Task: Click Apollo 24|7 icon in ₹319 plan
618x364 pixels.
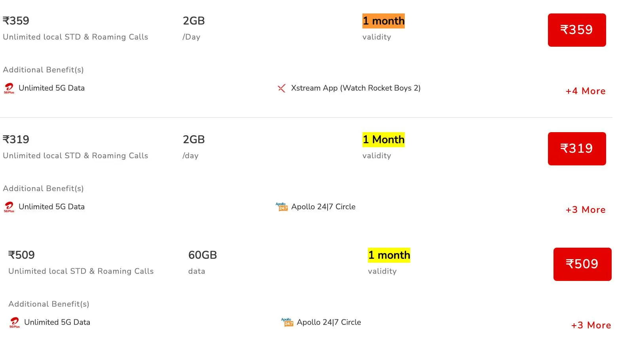Action: point(282,207)
